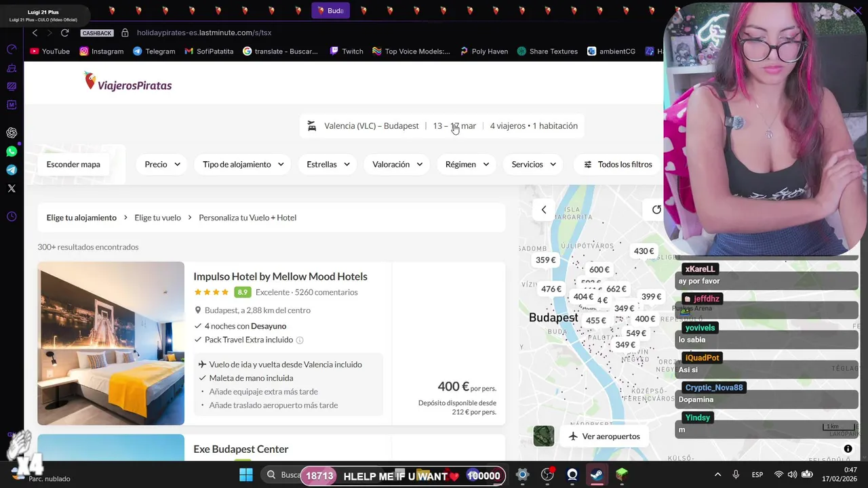Select the 662 € map price marker
Screen dimensions: 868x488
point(616,289)
